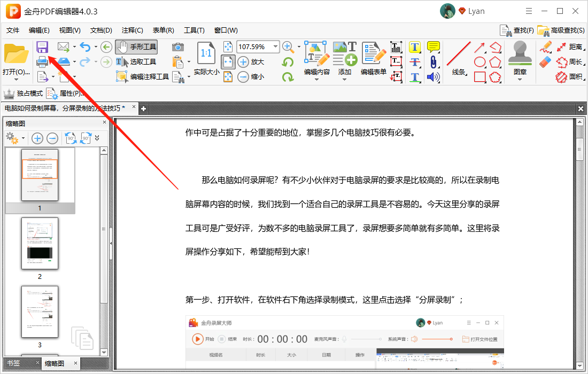The height and width of the screenshot is (374, 588).
Task: Switch to the 书签 bookmarks tab
Action: coord(13,363)
